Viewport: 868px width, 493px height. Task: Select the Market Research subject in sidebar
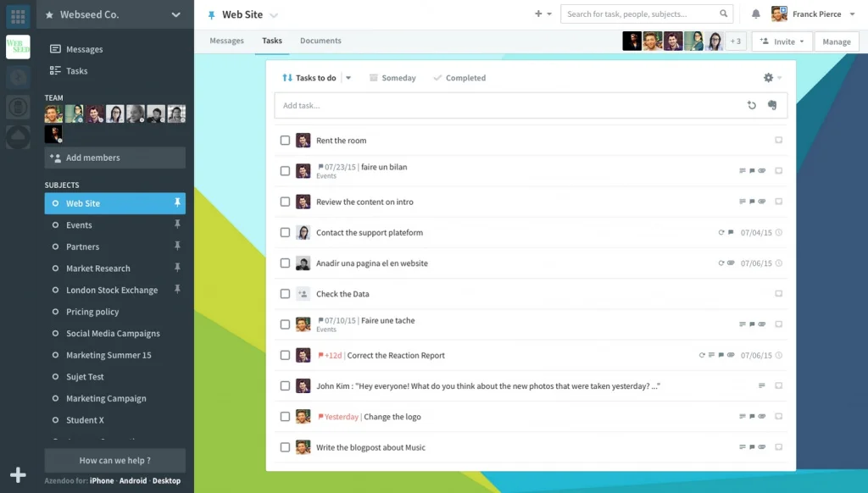[x=98, y=269]
